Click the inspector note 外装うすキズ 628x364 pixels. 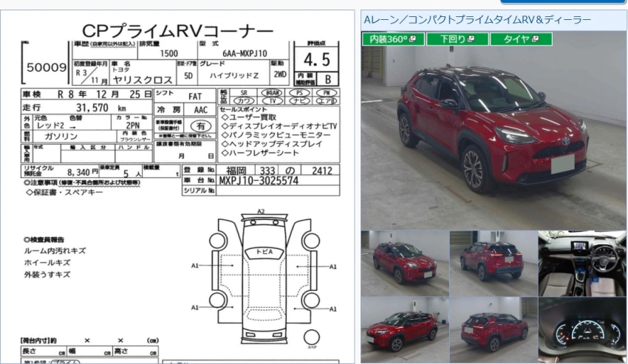pyautogui.click(x=47, y=275)
